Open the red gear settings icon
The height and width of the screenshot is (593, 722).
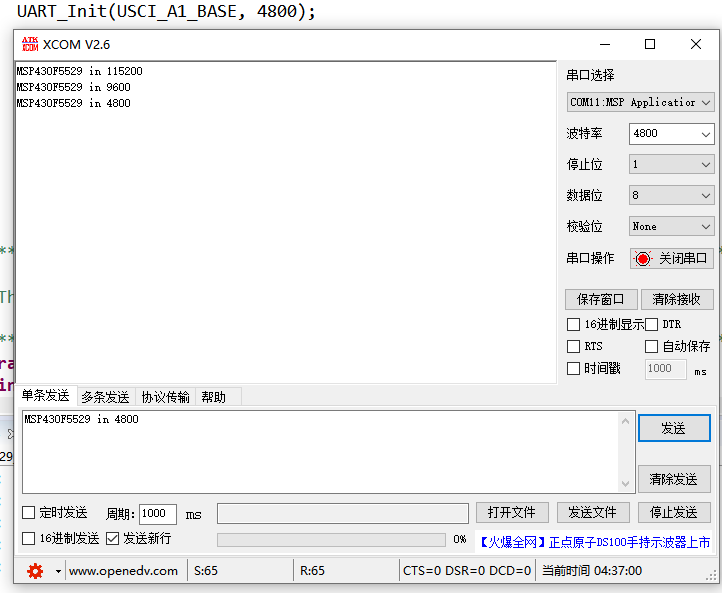pos(35,571)
